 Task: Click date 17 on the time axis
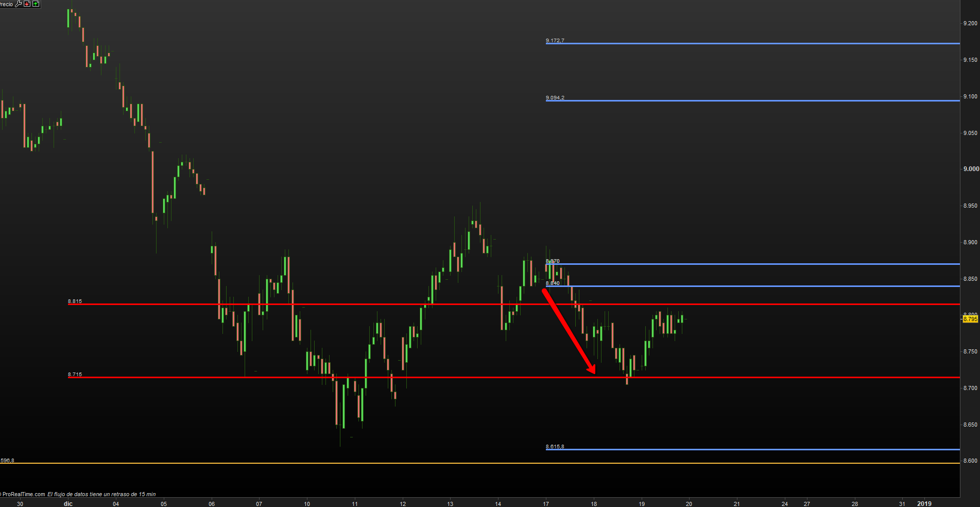click(x=545, y=503)
